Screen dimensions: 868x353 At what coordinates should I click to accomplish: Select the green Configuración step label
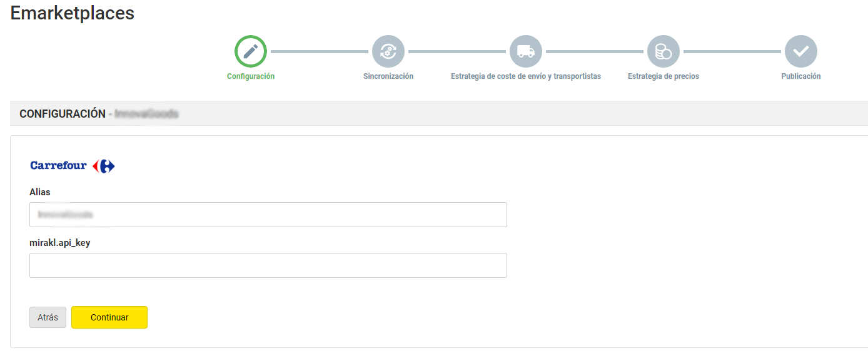point(251,76)
